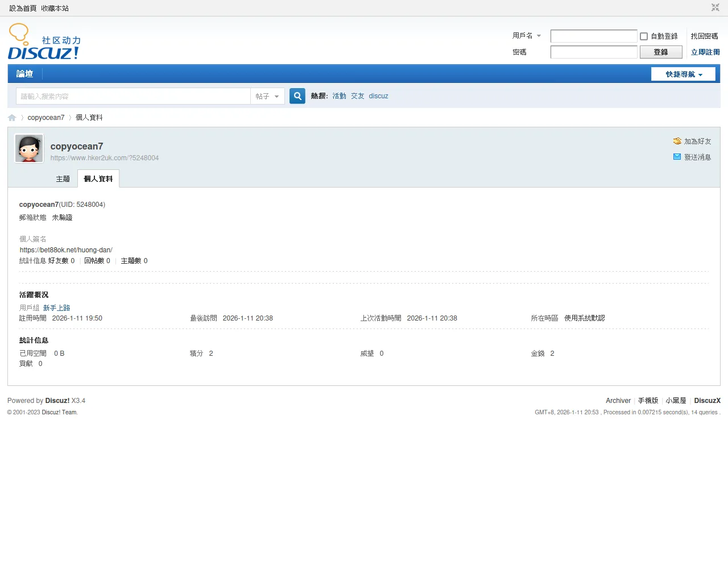Click the send message envelope icon
Viewport: 728px width, 582px height.
point(677,157)
